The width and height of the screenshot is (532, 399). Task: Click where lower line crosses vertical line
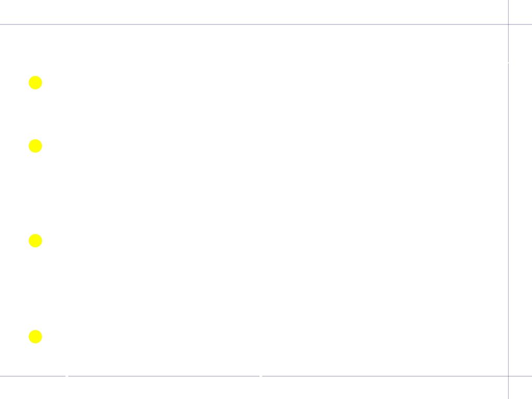508,376
